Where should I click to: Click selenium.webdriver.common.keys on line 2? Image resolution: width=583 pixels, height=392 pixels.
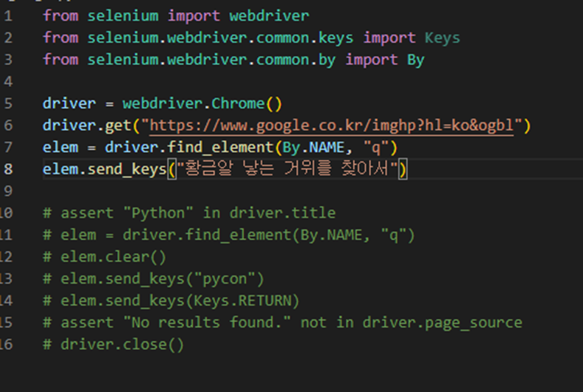coord(220,38)
